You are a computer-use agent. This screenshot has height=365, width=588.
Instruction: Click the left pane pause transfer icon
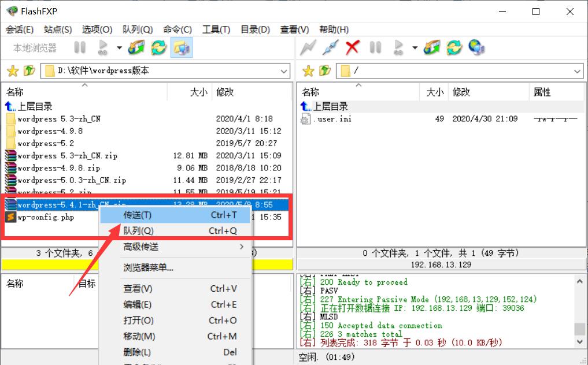pyautogui.click(x=80, y=47)
